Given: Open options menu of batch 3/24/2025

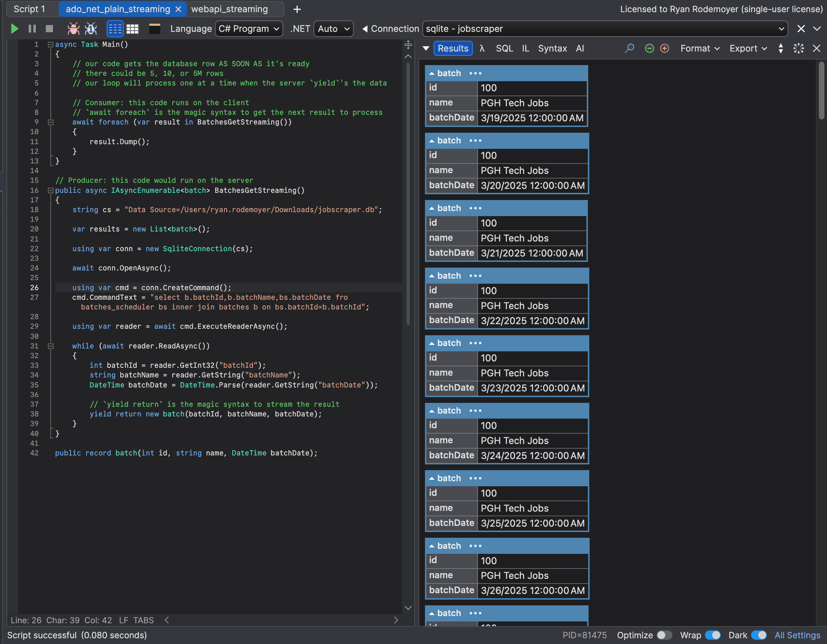Looking at the screenshot, I should coord(475,411).
